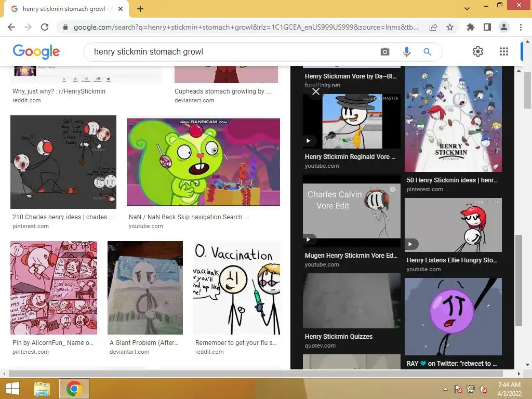Open A Giant Problem drawing thumbnail
Viewport: 532px width, 399px height.
point(145,288)
